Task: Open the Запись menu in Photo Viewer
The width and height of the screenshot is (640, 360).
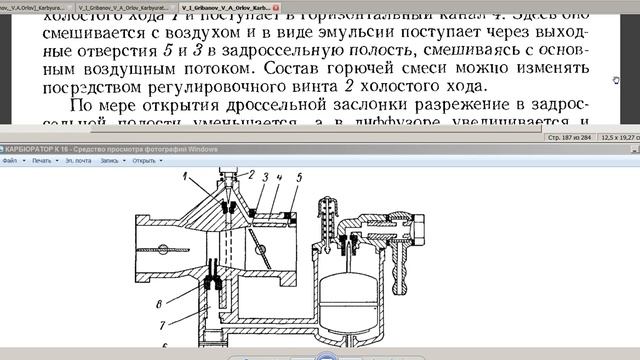Action: coord(109,161)
